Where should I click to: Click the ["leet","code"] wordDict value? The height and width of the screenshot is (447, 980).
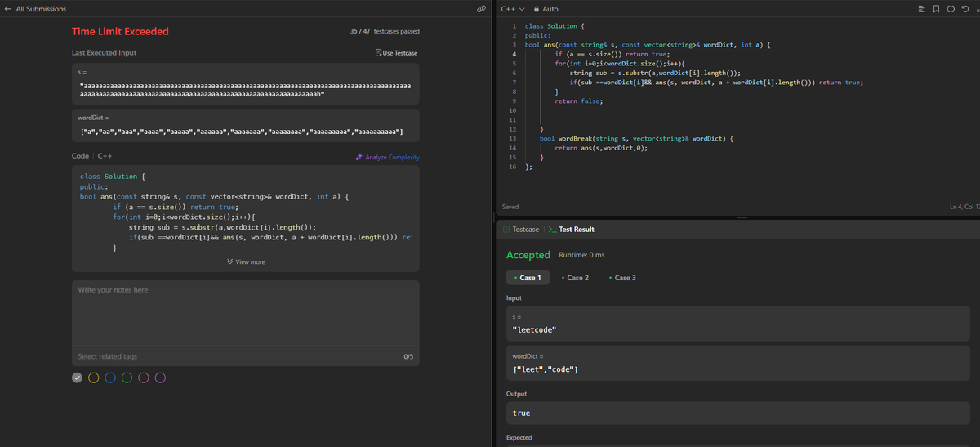(546, 371)
